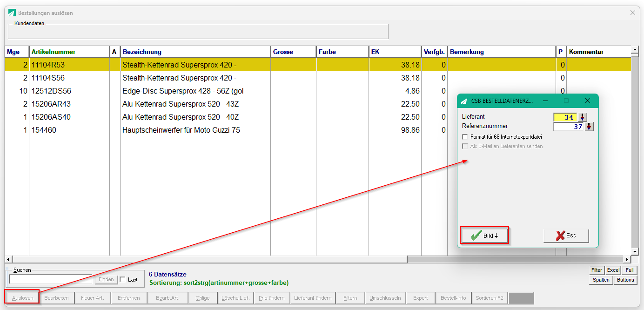
Task: Click the Neuer Art. button
Action: (93, 298)
